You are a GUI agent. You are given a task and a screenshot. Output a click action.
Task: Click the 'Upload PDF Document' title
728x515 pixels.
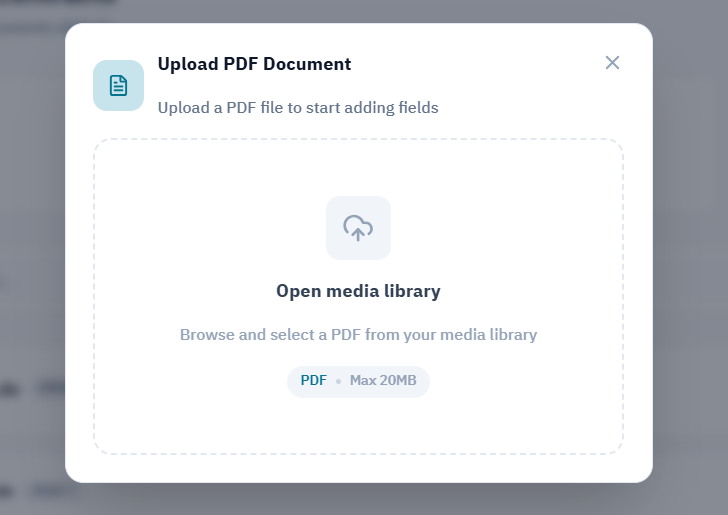point(254,64)
